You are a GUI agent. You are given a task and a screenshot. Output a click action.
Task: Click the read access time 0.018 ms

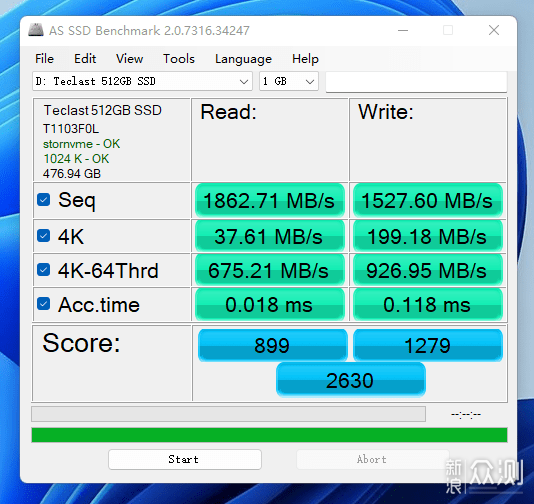269,304
